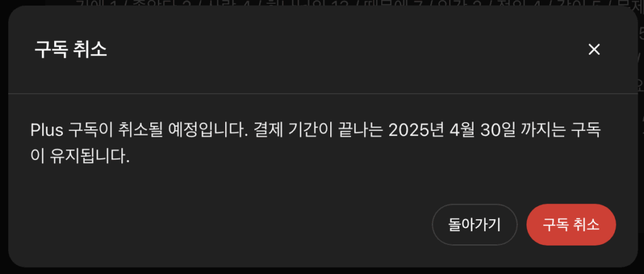Close the 구독 취소 dialog with the X icon
The image size is (644, 274).
coord(594,50)
